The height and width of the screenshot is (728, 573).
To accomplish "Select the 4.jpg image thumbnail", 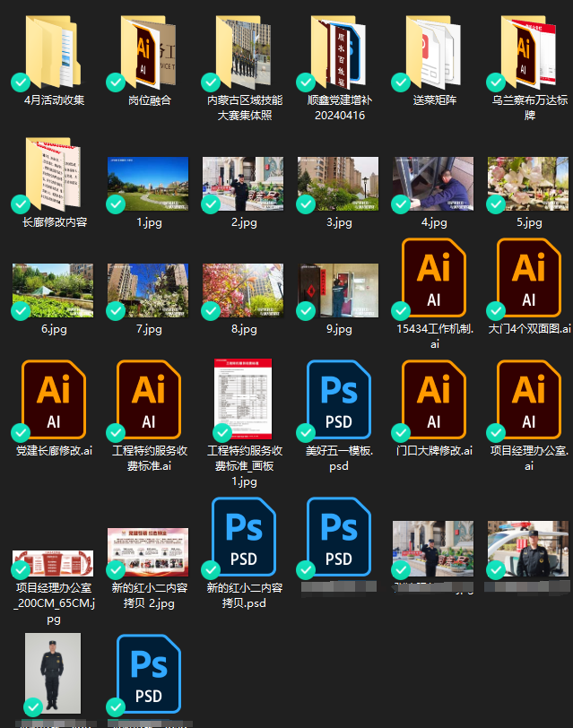I will click(433, 184).
